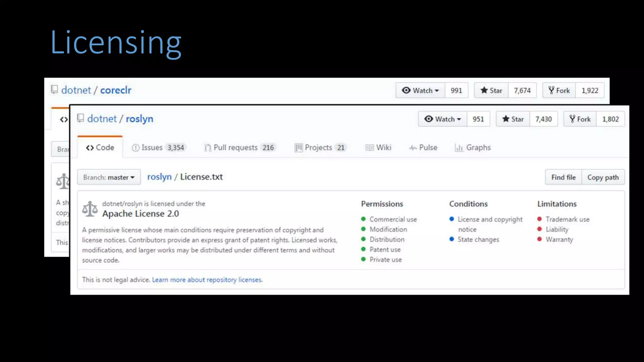
Task: Click the roslyn breadcrumb path link
Action: coord(159,177)
